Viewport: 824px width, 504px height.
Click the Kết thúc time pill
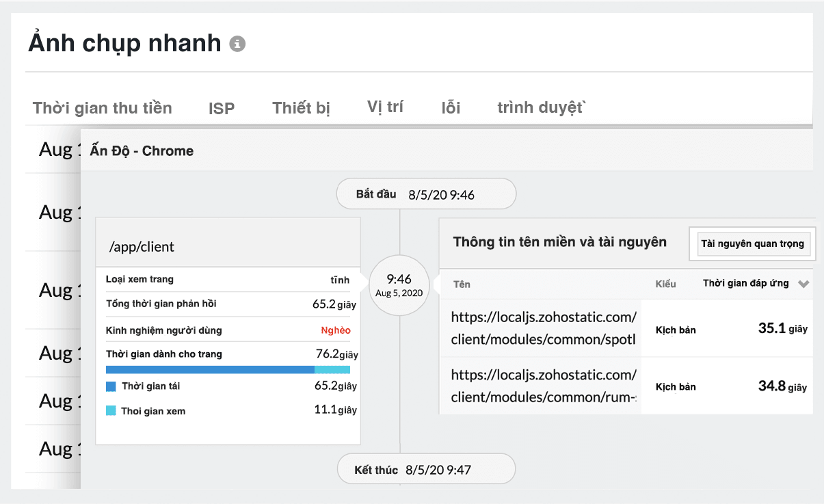[425, 468]
